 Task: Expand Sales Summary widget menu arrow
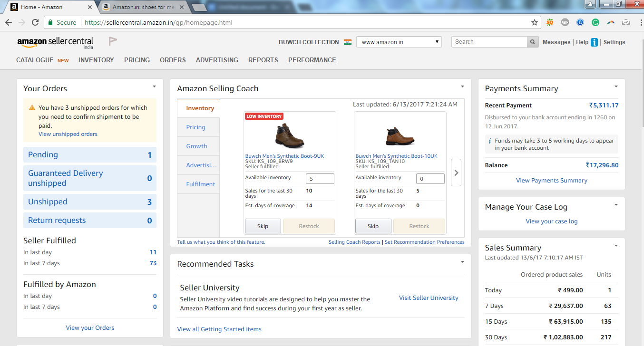pyautogui.click(x=616, y=246)
